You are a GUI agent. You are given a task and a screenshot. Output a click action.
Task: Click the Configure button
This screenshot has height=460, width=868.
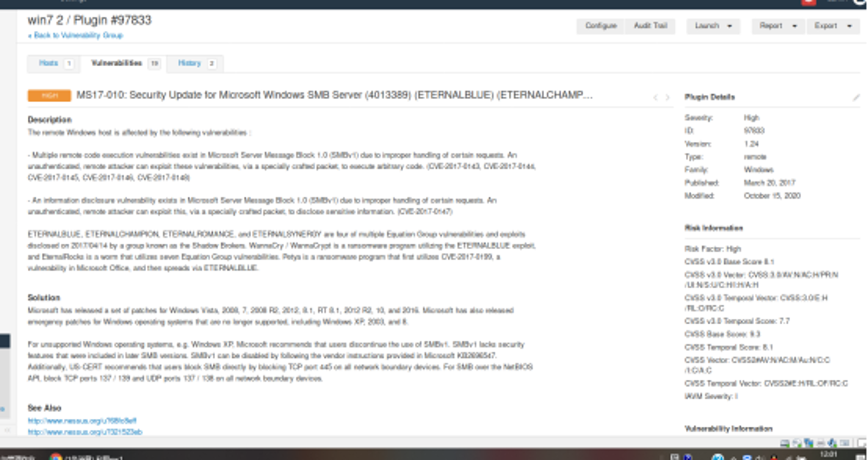(x=601, y=26)
